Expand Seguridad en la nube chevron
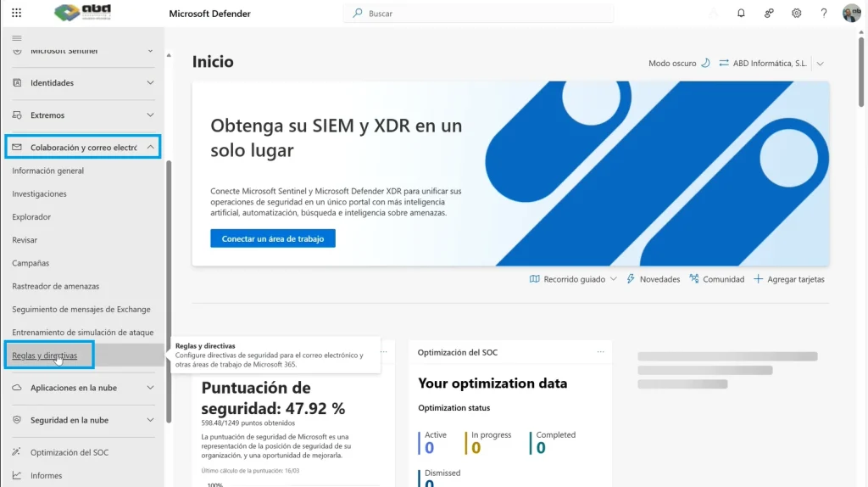Screen dimensions: 868x487 pyautogui.click(x=150, y=419)
